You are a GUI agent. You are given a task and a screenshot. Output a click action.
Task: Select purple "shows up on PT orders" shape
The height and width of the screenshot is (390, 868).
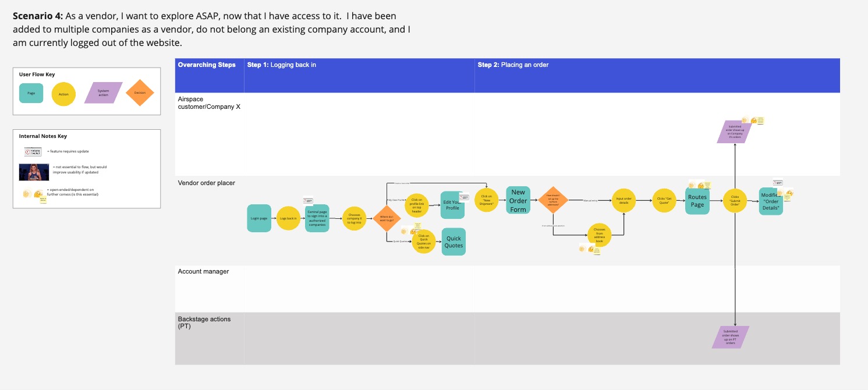(731, 337)
